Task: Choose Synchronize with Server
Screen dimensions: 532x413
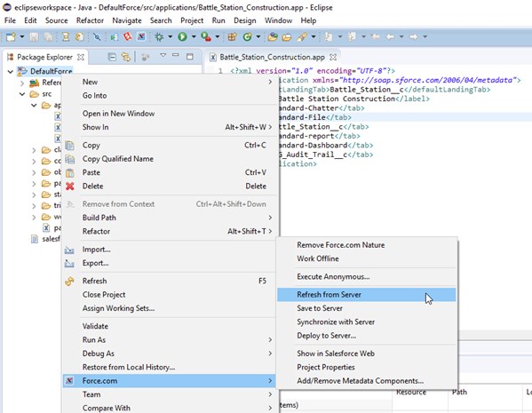Action: [x=367, y=322]
